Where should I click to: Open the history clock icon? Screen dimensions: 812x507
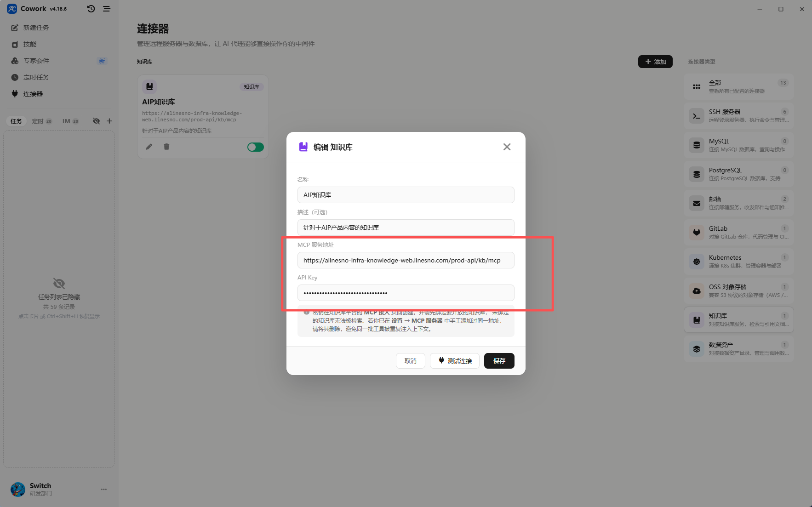(x=91, y=9)
